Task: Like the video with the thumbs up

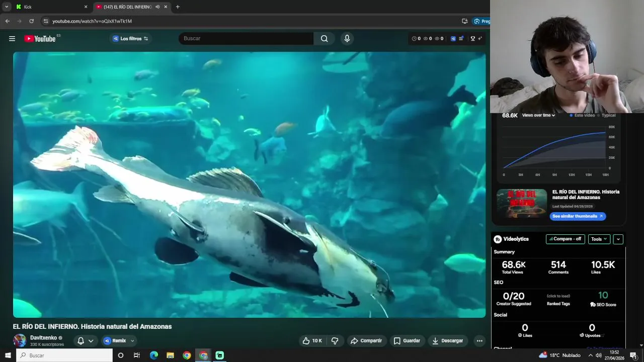Action: [312, 341]
